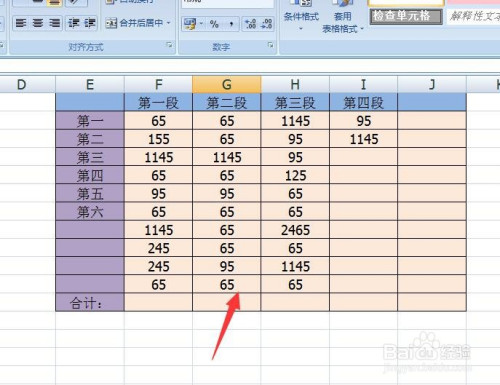Screen dimensions: 500x385
Task: Open the accounting format dropdown arrow
Action: point(202,24)
